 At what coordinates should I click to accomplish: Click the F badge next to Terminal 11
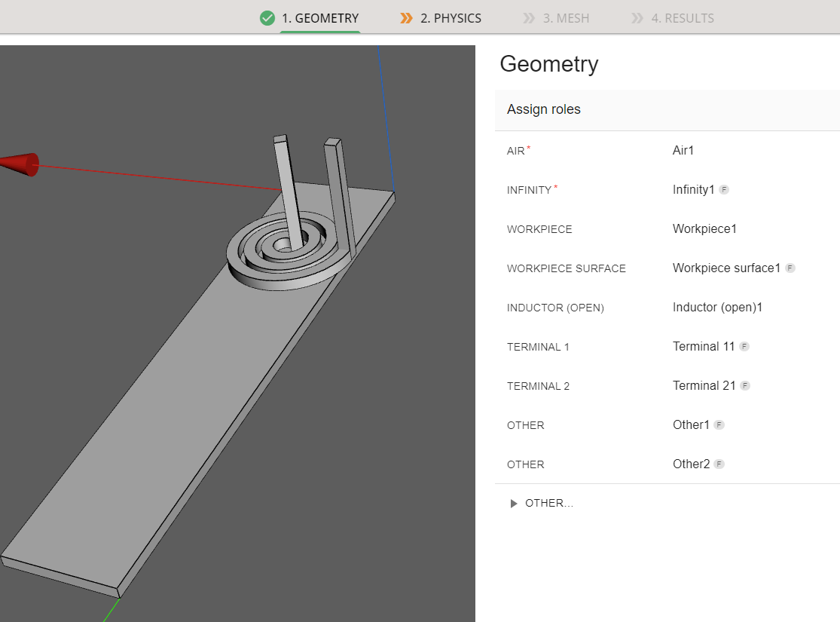pos(744,347)
